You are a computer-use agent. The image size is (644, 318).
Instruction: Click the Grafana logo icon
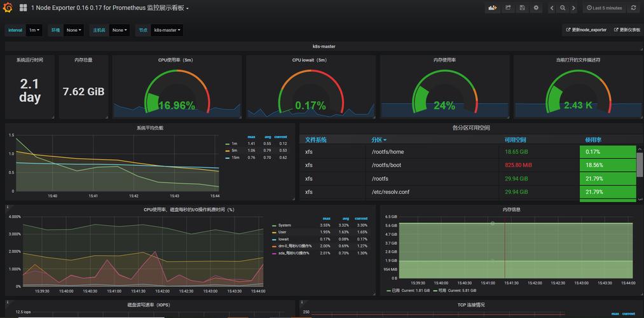coord(8,8)
